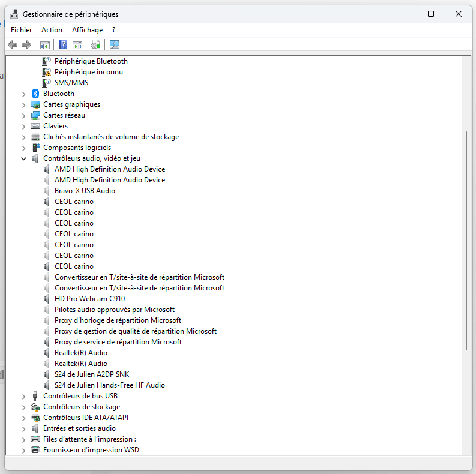Click the Claviers keyboard icon
Image resolution: width=476 pixels, height=474 pixels.
click(x=35, y=126)
